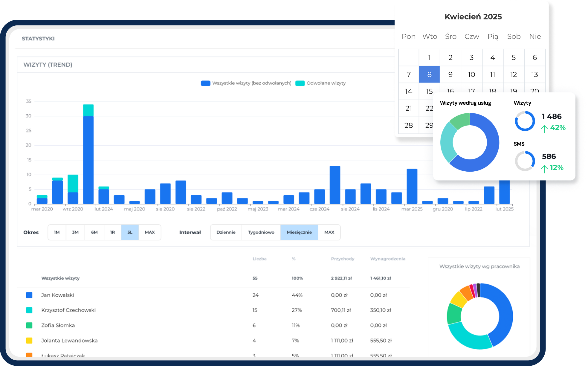
Task: Click the green arrow beside 42%
Action: coord(544,129)
